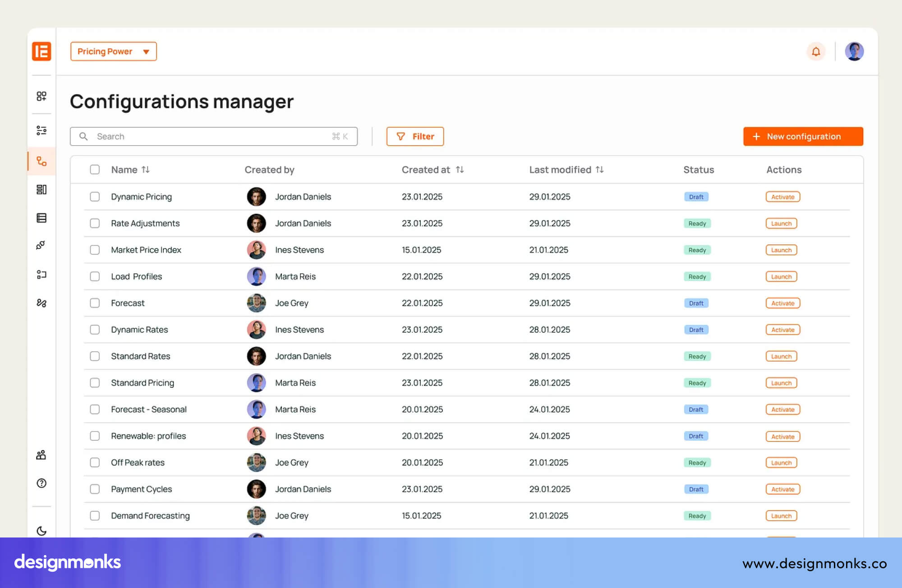The height and width of the screenshot is (588, 902).
Task: Toggle the select-all header checkbox
Action: click(95, 170)
